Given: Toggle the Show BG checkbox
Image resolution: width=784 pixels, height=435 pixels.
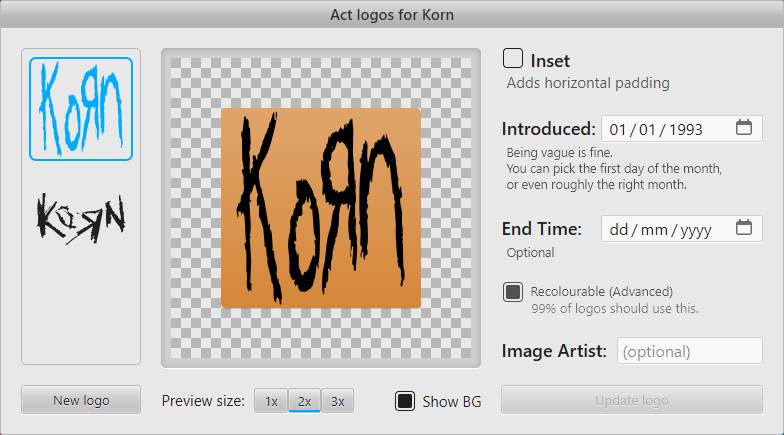Looking at the screenshot, I should click(x=405, y=401).
